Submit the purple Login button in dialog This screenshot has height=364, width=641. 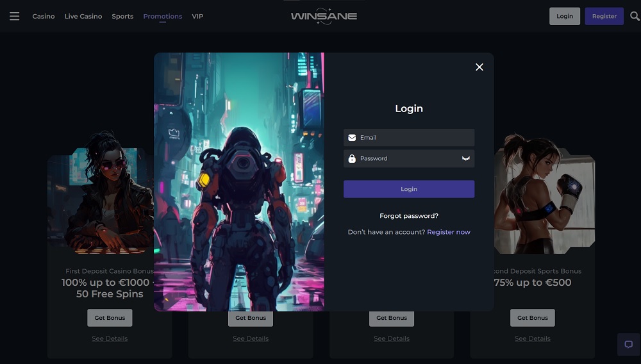(409, 189)
